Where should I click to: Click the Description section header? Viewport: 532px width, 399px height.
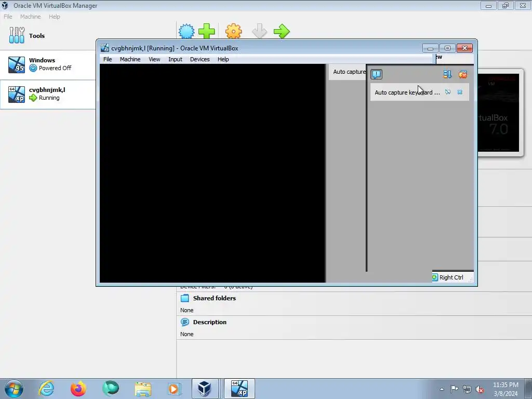coord(210,322)
